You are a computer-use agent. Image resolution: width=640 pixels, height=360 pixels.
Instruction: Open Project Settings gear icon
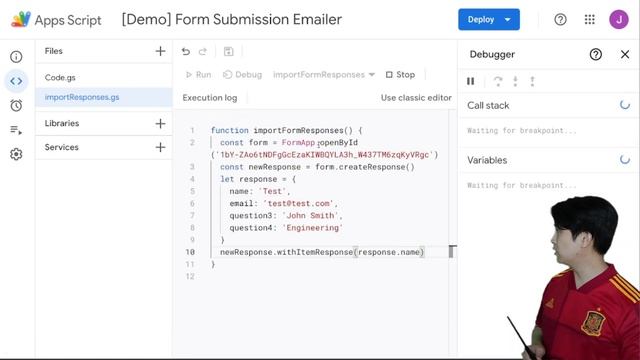click(16, 154)
